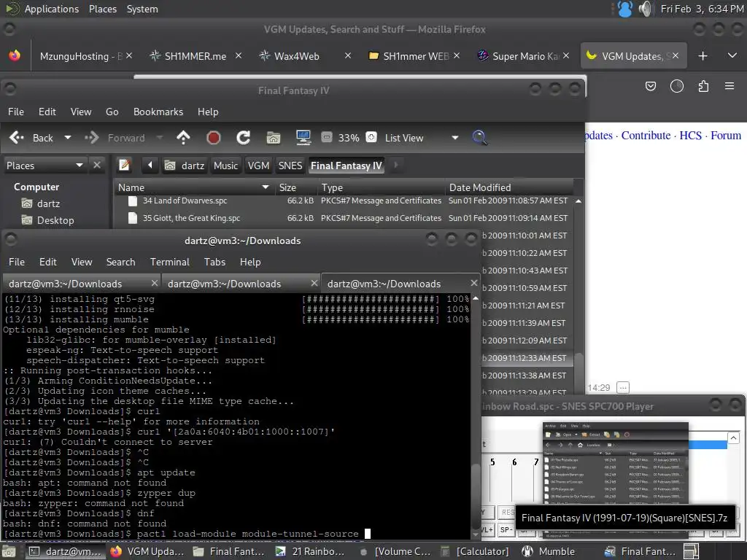747x560 pixels.
Task: Stop loading with the red stop icon
Action: 214,138
